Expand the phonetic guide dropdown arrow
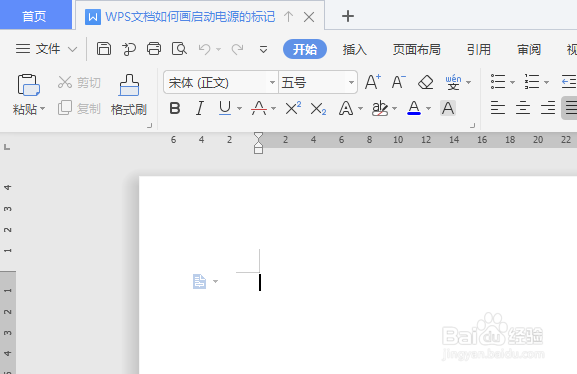This screenshot has width=577, height=374. (468, 82)
